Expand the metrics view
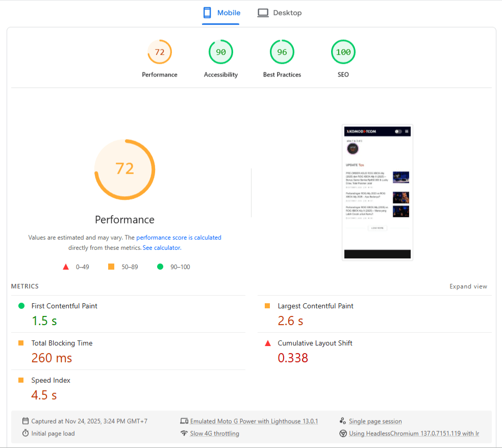Image resolution: width=502 pixels, height=448 pixels. tap(468, 286)
